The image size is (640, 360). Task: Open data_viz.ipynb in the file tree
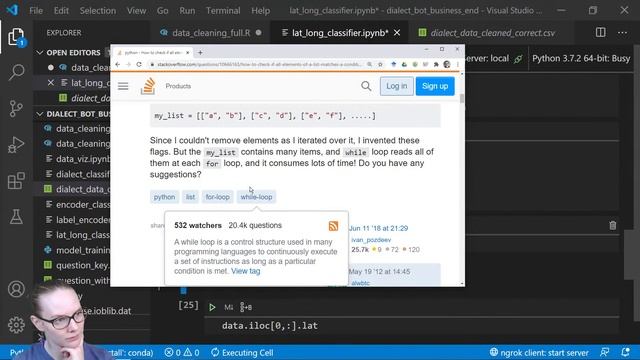click(x=83, y=159)
